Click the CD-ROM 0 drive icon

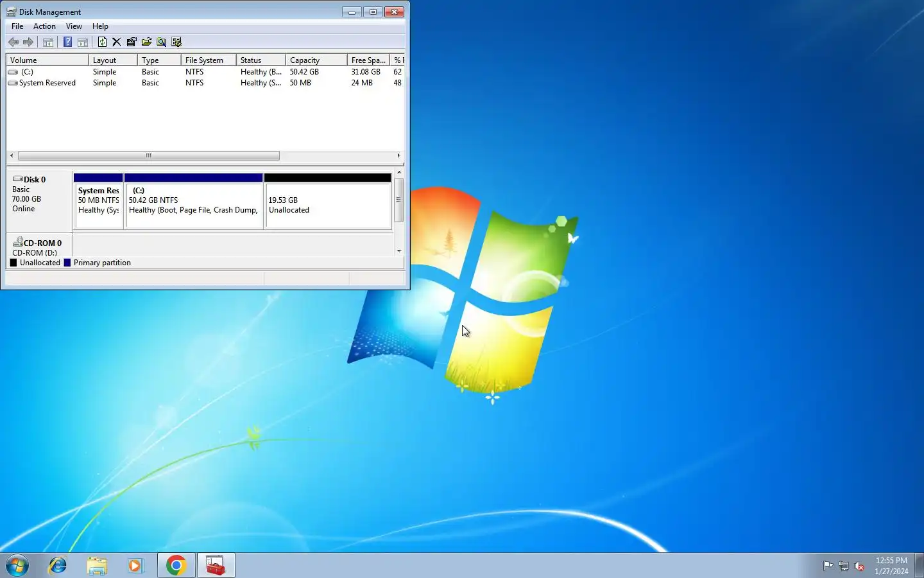(x=18, y=242)
